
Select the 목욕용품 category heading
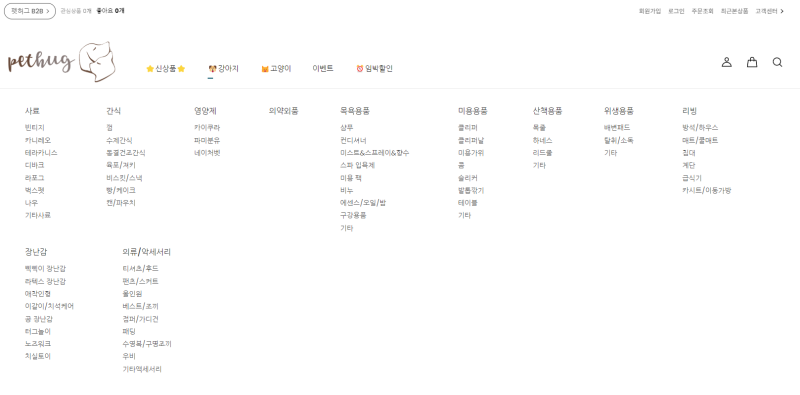click(355, 111)
